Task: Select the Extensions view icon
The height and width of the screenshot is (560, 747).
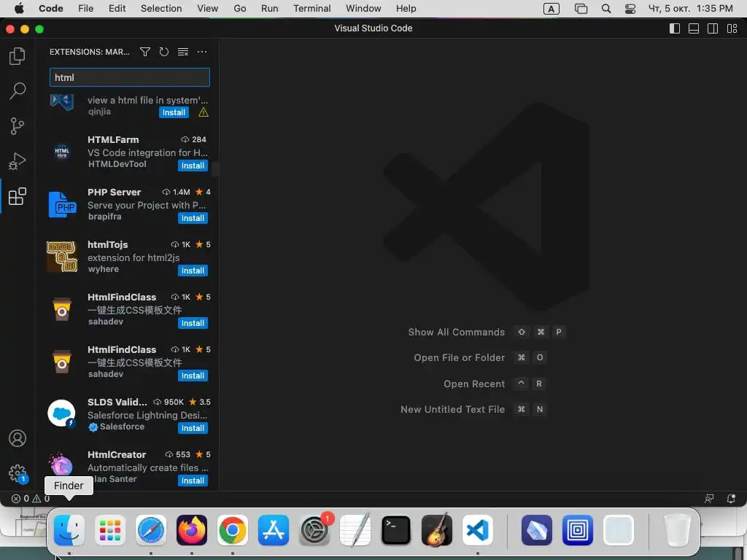Action: tap(18, 196)
